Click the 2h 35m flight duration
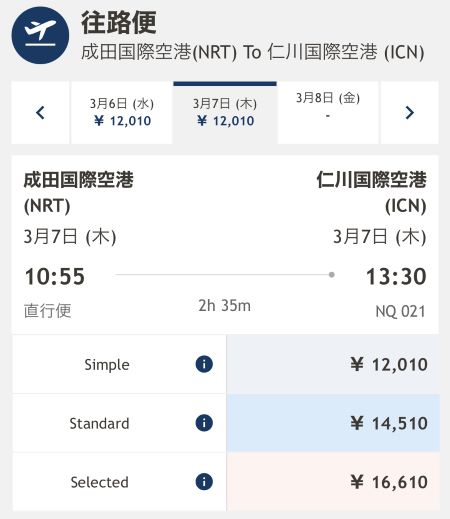This screenshot has height=519, width=450. (x=224, y=305)
